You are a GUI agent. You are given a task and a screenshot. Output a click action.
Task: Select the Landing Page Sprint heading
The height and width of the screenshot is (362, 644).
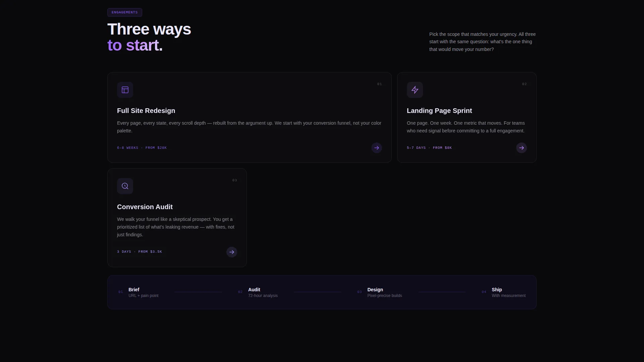pos(439,111)
